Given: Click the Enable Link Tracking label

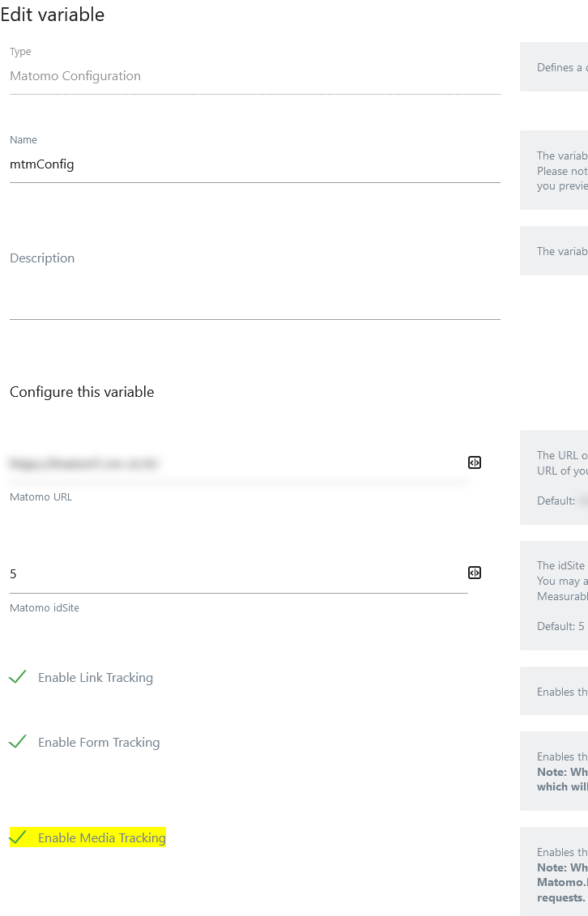Looking at the screenshot, I should pos(96,678).
